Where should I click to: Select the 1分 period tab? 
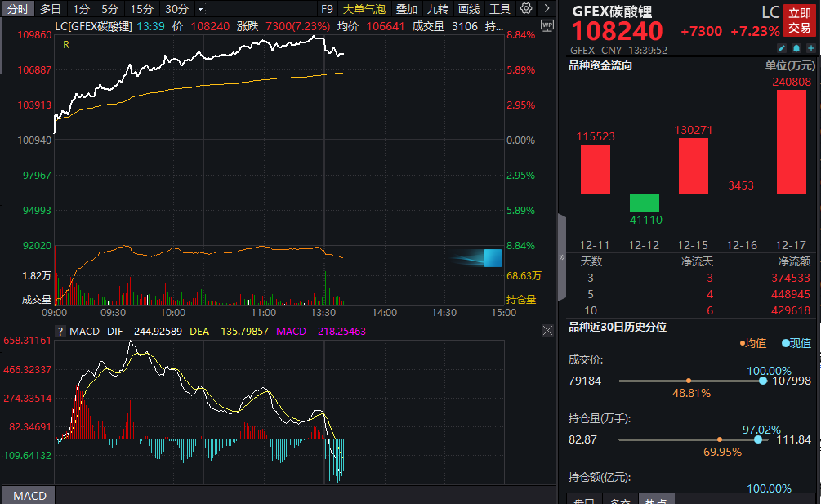(x=81, y=9)
